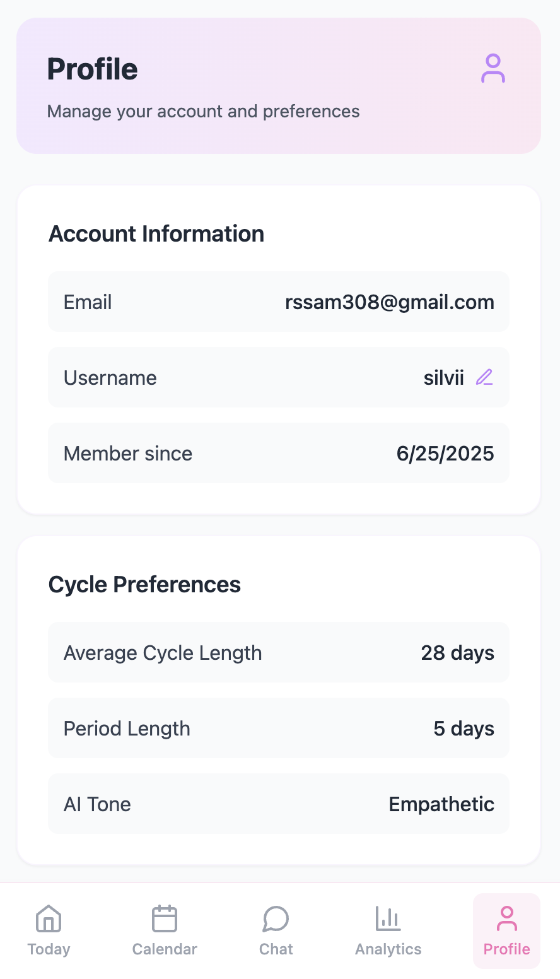Viewport: 560px width, 979px height.
Task: Click the Chat bubble icon
Action: pos(276,918)
